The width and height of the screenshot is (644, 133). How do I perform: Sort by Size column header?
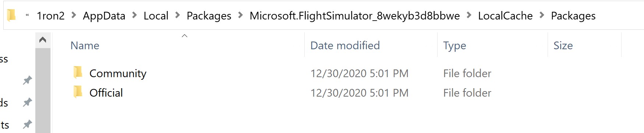[585, 45]
